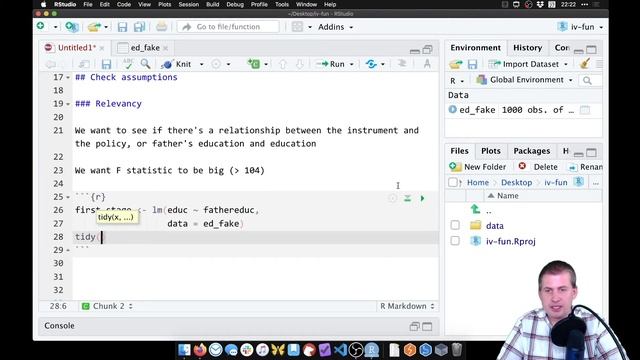Viewport: 640px width, 360px height.
Task: Open the Code menu
Action: point(124,4)
